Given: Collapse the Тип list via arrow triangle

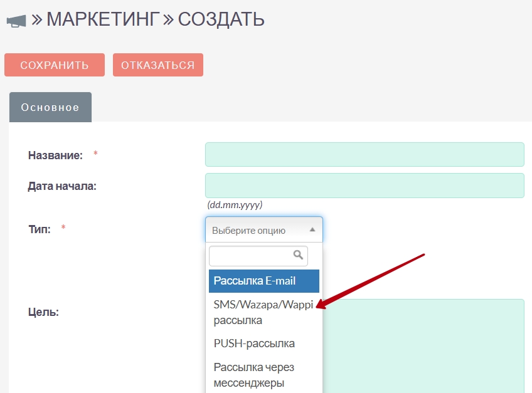Looking at the screenshot, I should pyautogui.click(x=312, y=230).
